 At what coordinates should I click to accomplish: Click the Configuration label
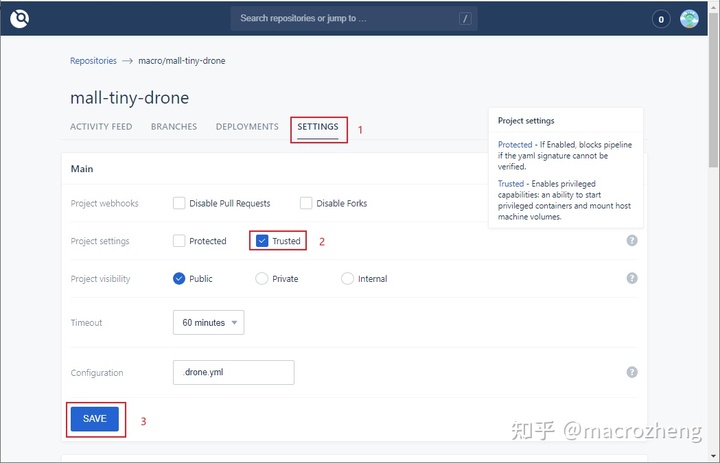97,373
